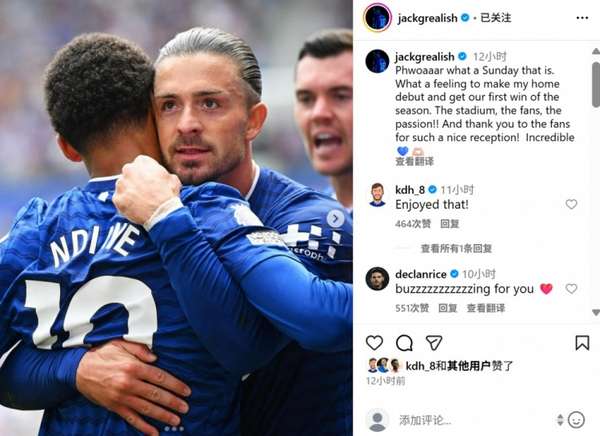
Task: Open kdh_8 username link in comments
Action: tap(410, 189)
